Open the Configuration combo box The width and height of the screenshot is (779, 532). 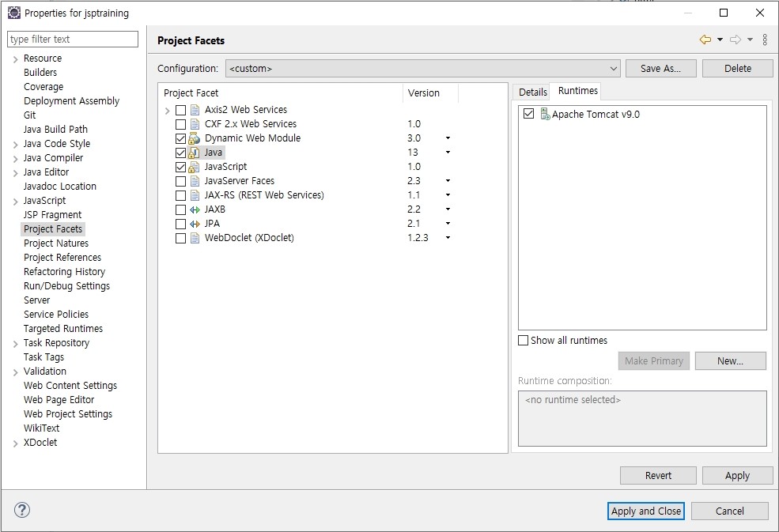(x=423, y=69)
